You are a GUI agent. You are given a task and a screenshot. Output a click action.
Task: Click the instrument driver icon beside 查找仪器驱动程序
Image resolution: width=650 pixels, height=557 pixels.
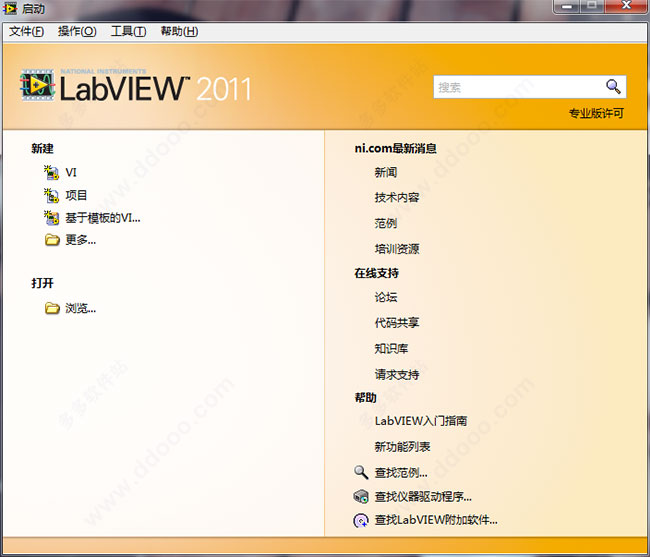pos(361,496)
